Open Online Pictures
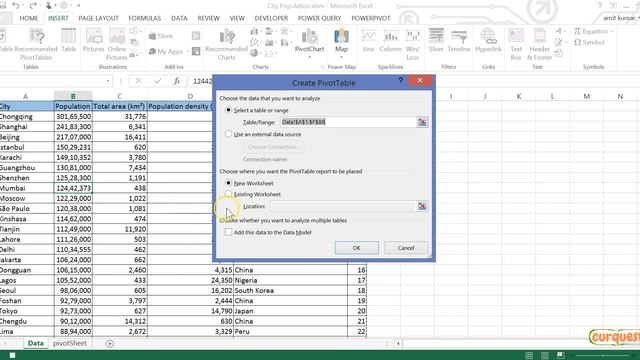This screenshot has width=640, height=360. pos(117,44)
